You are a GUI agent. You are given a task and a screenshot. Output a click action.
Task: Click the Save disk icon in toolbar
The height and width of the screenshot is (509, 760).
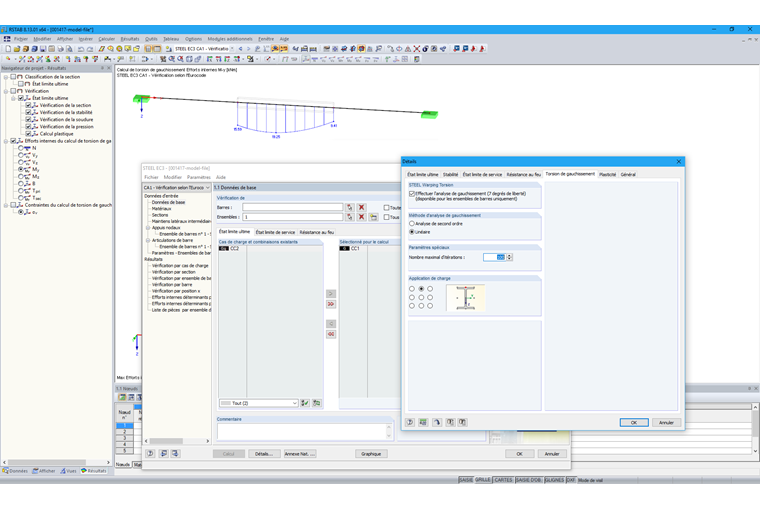(x=43, y=49)
